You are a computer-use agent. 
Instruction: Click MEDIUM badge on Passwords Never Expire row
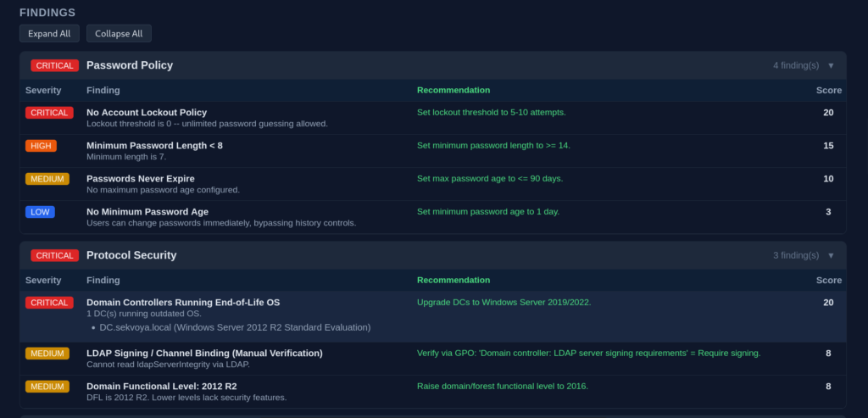pos(47,179)
